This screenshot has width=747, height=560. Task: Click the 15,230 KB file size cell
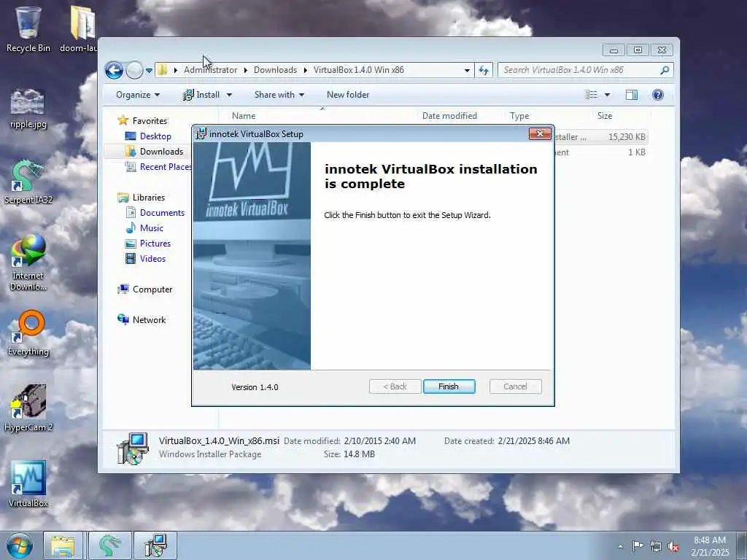(x=627, y=137)
